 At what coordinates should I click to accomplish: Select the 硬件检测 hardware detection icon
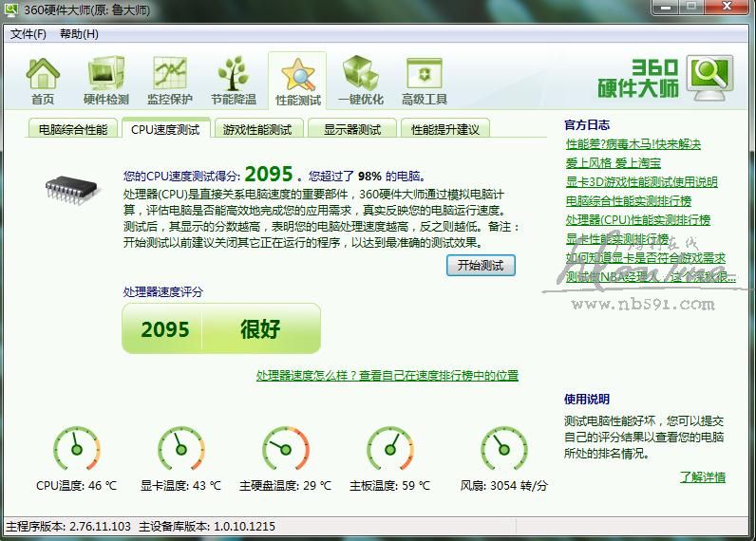(105, 80)
